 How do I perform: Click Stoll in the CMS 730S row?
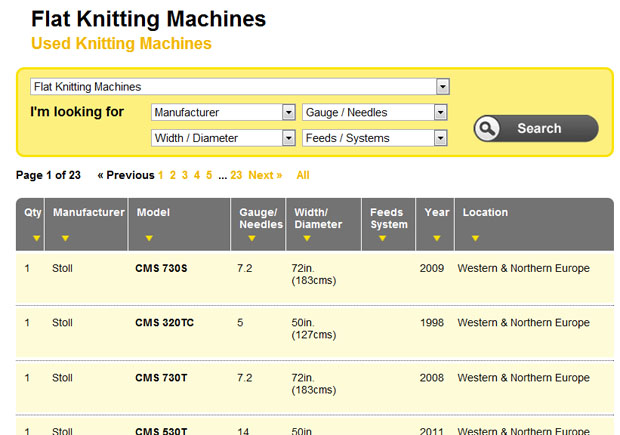coord(62,268)
